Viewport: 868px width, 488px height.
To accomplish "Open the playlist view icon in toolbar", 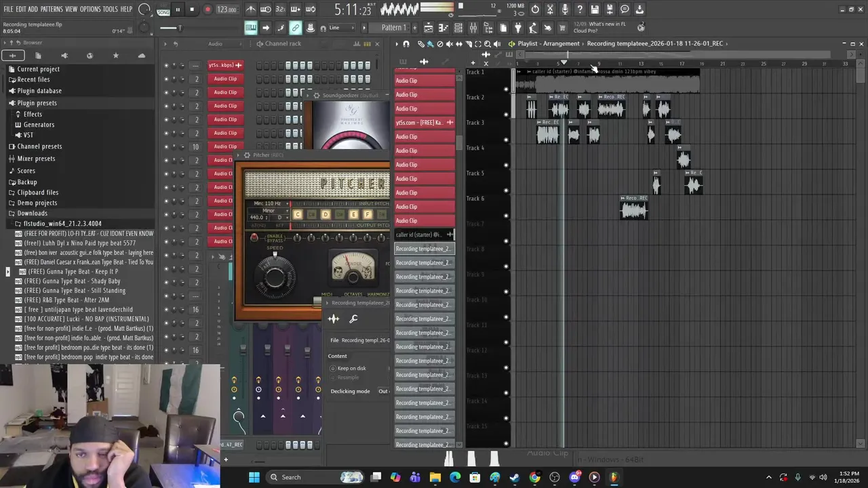I will (429, 28).
